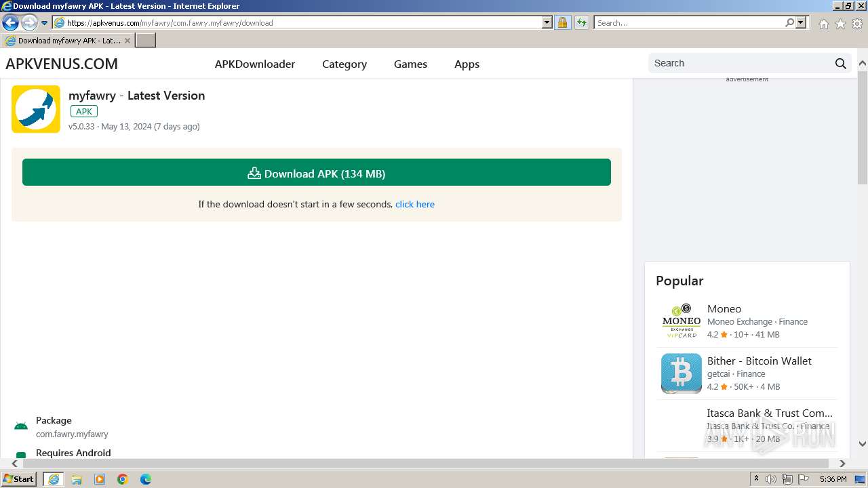Click the site search magnifier icon

coord(841,63)
